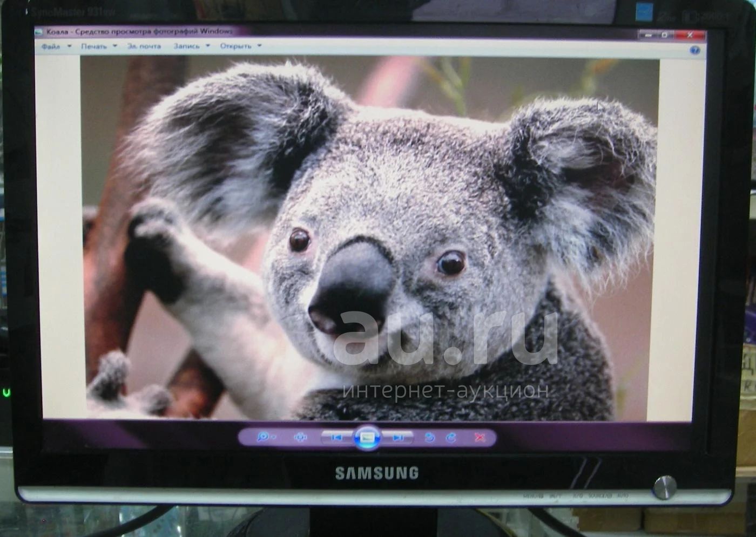Click the Actual Size / fit-to-window icon
Screen dimensions: 756x537
coord(300,437)
